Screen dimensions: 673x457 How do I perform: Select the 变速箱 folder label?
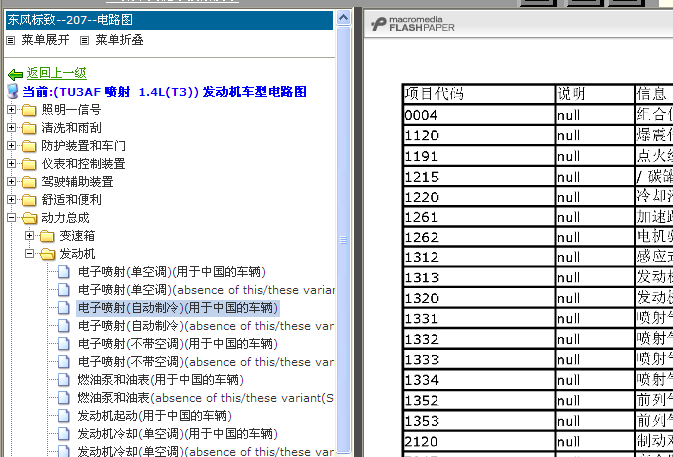pos(77,236)
